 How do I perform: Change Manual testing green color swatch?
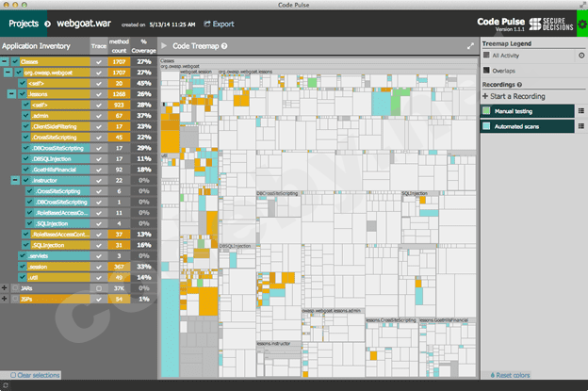pos(486,110)
